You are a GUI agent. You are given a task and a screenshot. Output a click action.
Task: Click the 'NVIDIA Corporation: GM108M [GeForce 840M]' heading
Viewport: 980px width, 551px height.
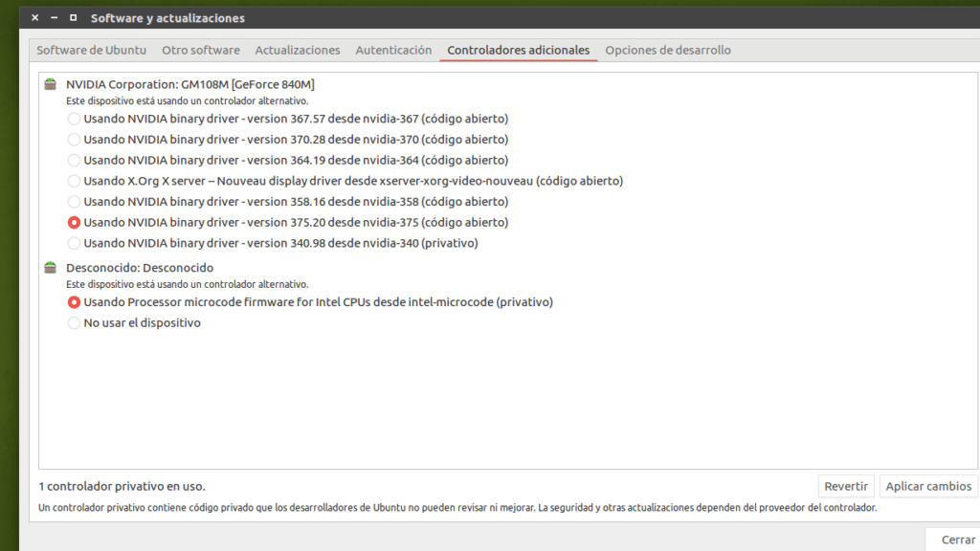(x=190, y=84)
